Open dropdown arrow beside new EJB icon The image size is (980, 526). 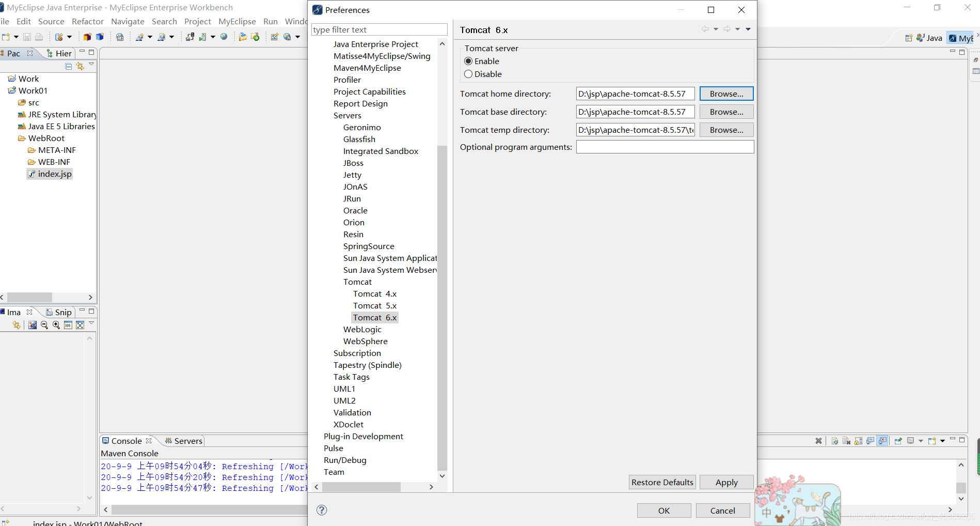coord(69,37)
